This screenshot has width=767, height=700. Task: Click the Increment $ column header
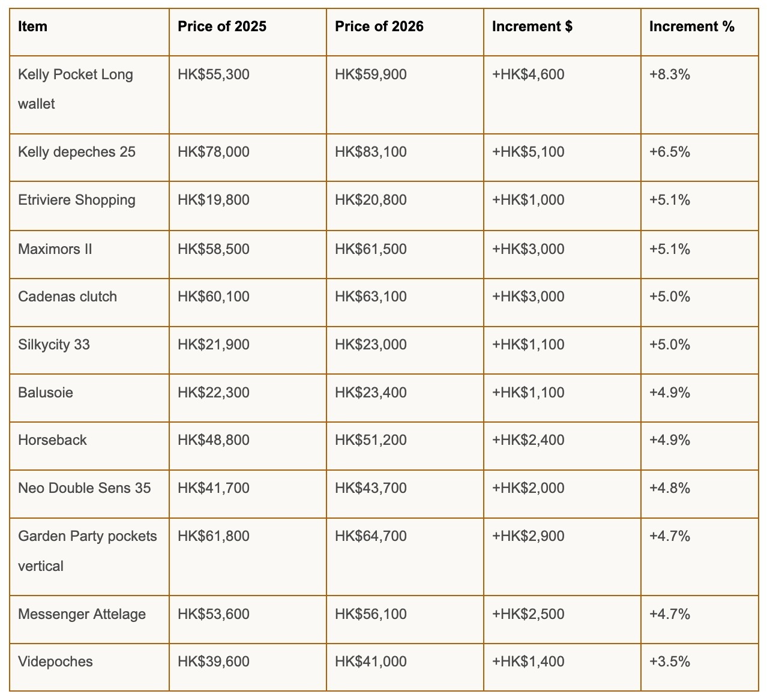pos(532,26)
